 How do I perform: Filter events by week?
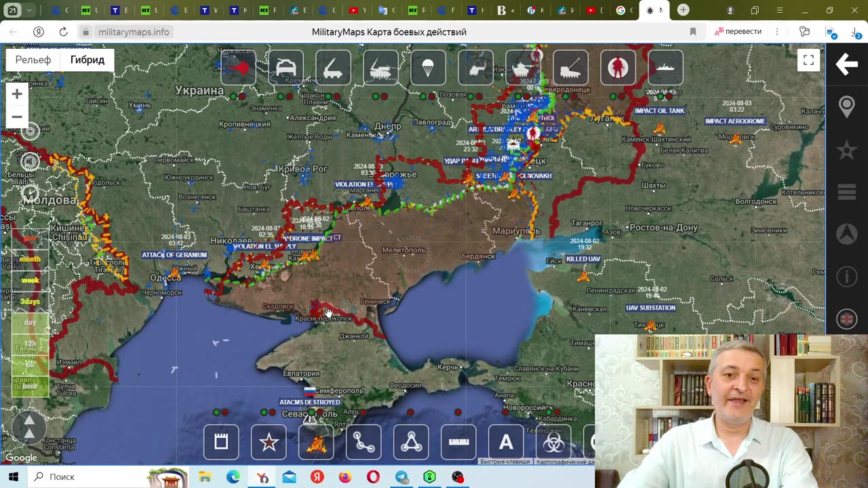click(x=30, y=280)
